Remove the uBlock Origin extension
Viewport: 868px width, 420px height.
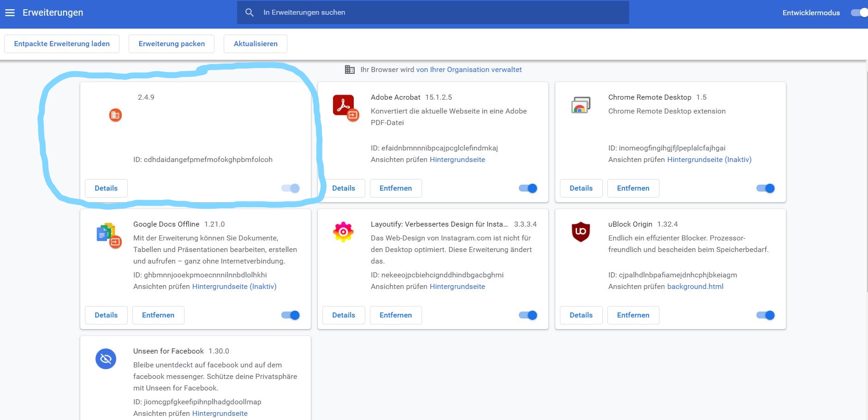[x=633, y=315]
